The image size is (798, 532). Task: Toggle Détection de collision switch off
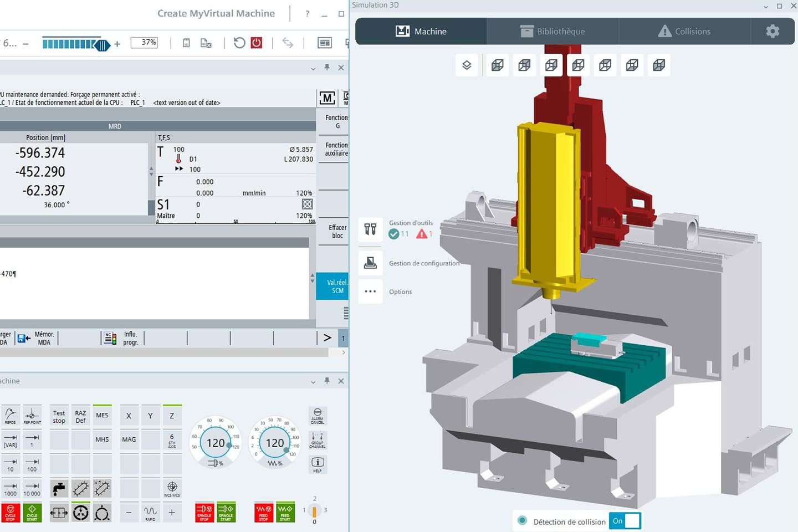(625, 521)
